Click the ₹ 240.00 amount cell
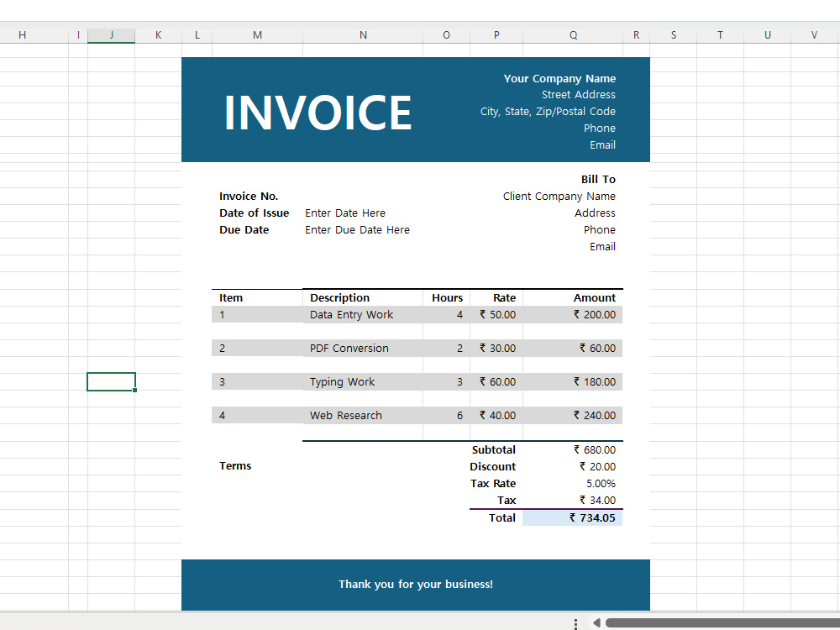 [x=594, y=415]
